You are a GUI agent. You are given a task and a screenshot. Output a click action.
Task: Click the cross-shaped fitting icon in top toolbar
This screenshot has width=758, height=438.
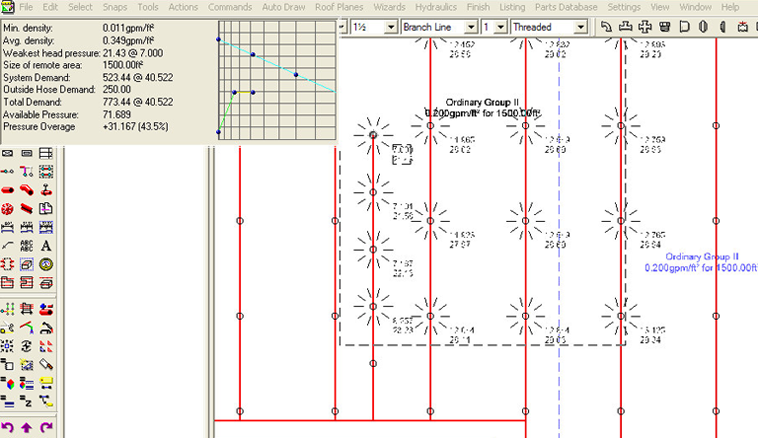click(646, 27)
